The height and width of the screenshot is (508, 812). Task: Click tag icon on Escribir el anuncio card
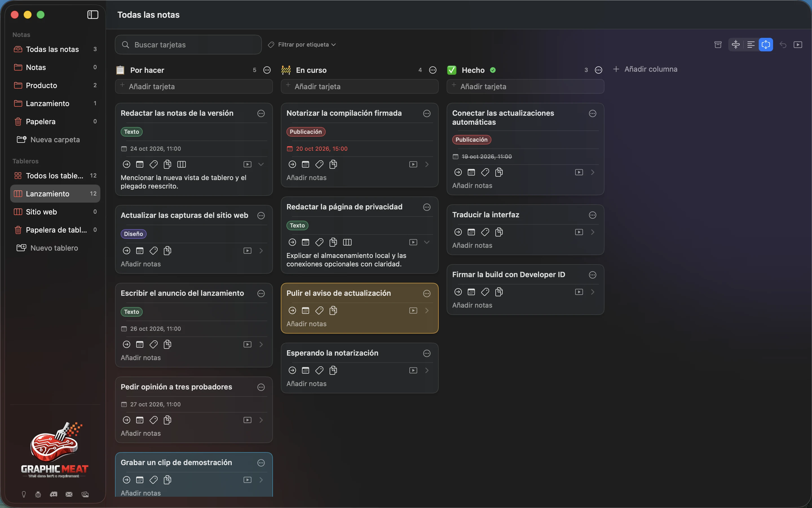154,344
